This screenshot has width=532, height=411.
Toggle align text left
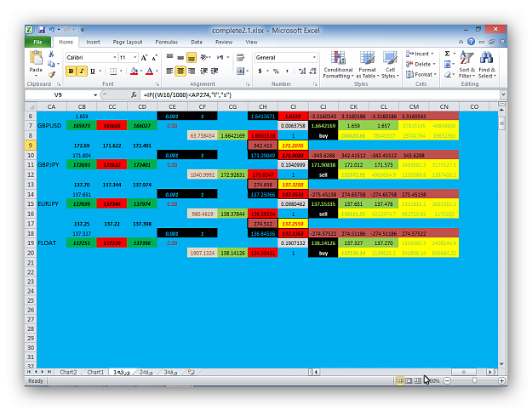(x=169, y=71)
